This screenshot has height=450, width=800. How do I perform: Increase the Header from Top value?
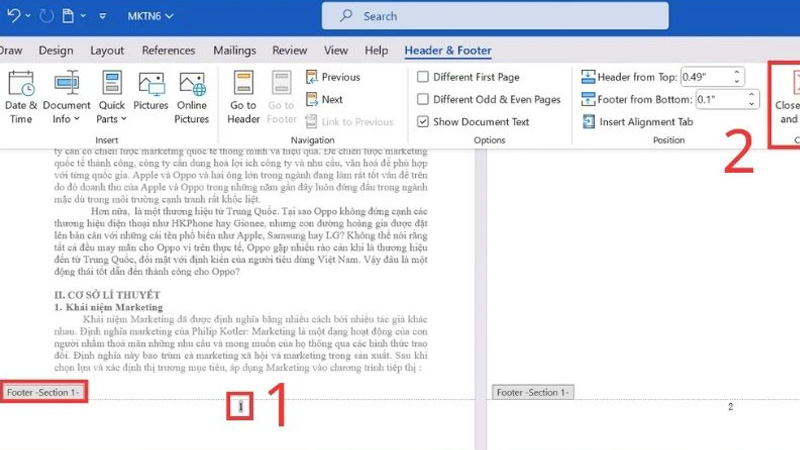point(737,72)
